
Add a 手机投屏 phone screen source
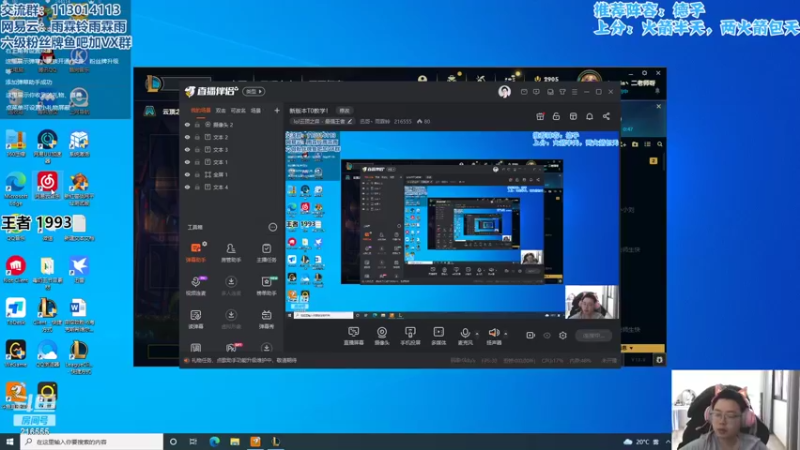[410, 336]
